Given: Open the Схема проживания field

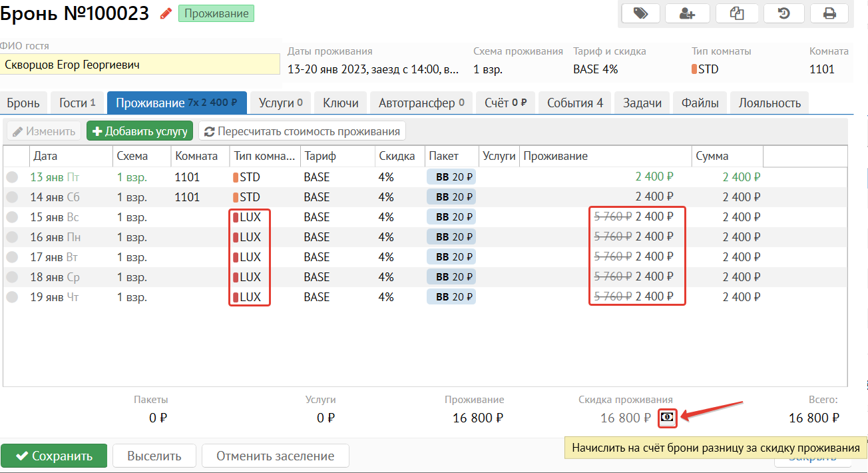Looking at the screenshot, I should coord(488,69).
